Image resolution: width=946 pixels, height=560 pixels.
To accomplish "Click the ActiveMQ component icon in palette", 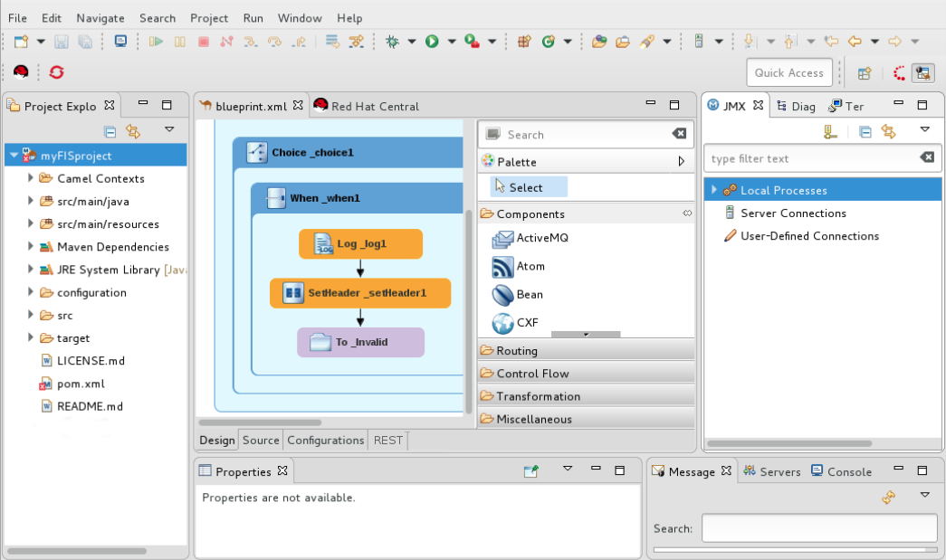I will point(503,239).
